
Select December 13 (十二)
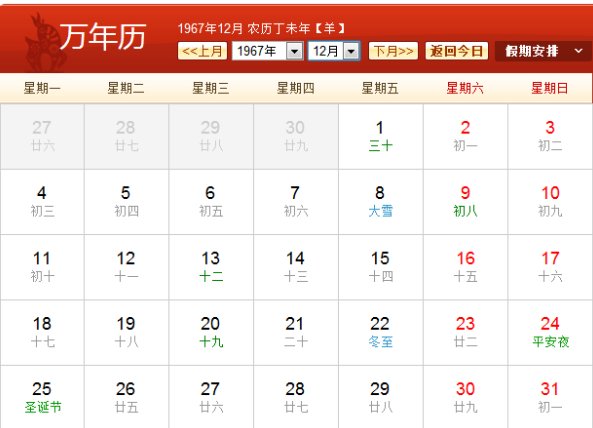tap(211, 267)
